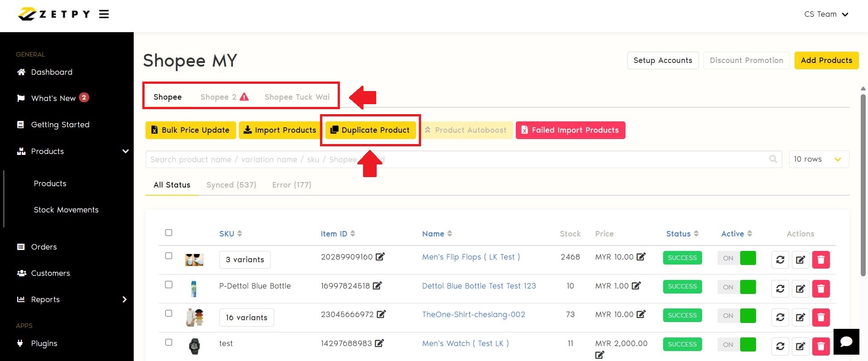Edit the Men's Flip Flops product
The height and width of the screenshot is (361, 868).
tap(800, 260)
